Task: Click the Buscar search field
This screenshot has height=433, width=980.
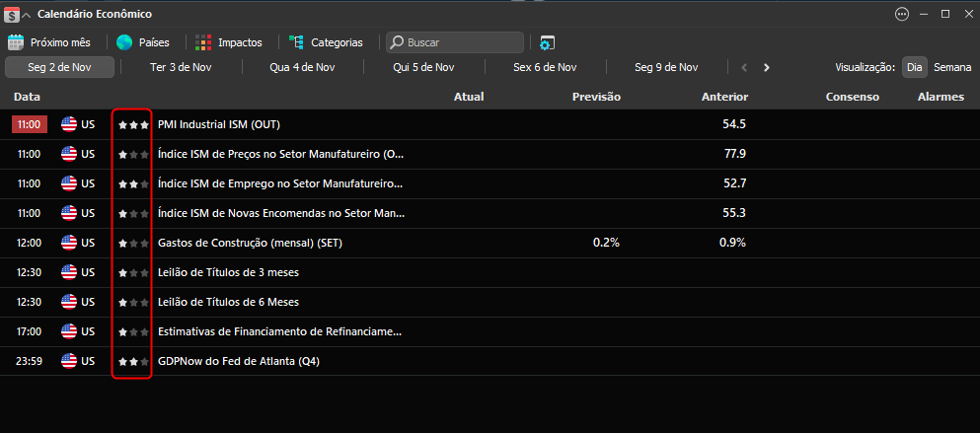Action: (455, 42)
